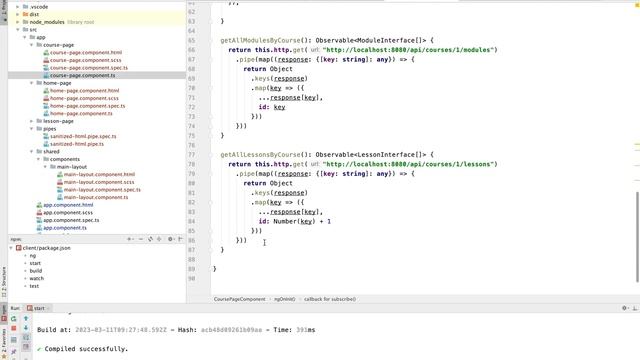
Task: Hide the Run panel with the minimize icon
Action: tap(635, 308)
